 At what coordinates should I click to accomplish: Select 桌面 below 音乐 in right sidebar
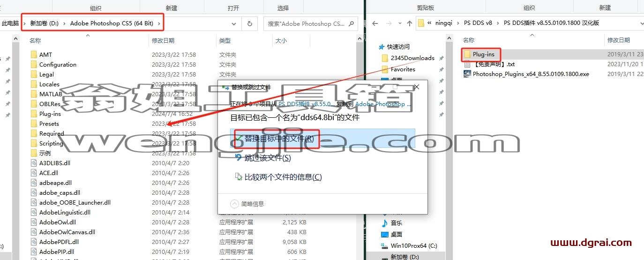tap(397, 234)
